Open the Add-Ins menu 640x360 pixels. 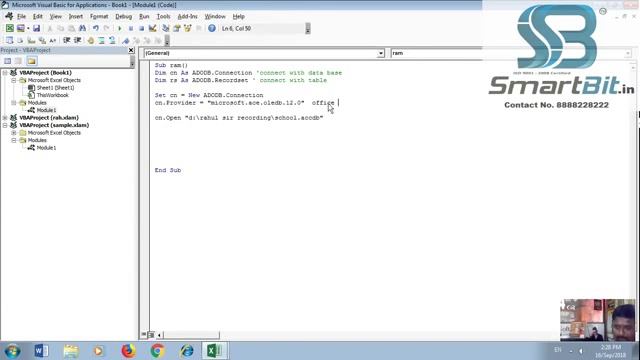(187, 16)
